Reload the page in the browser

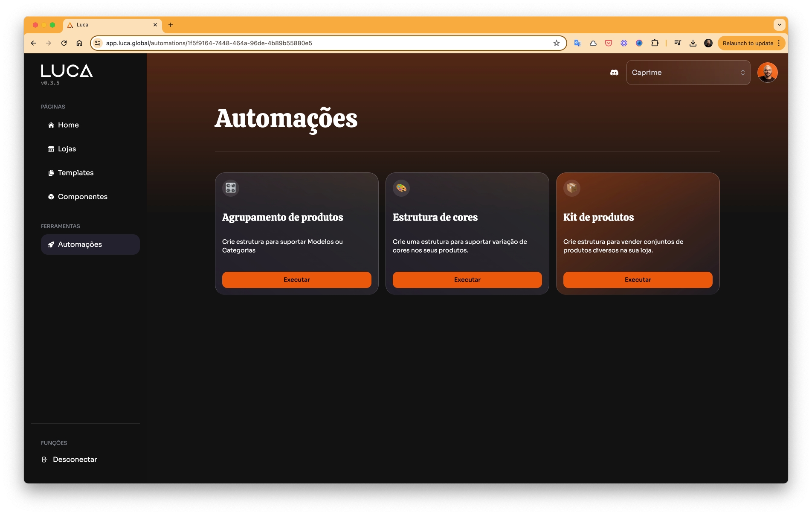pyautogui.click(x=64, y=43)
